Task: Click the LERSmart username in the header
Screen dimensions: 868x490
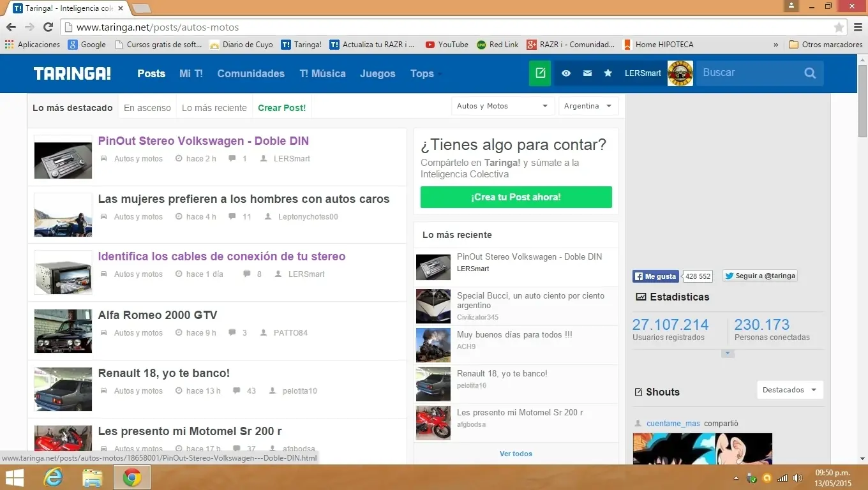Action: [x=643, y=73]
